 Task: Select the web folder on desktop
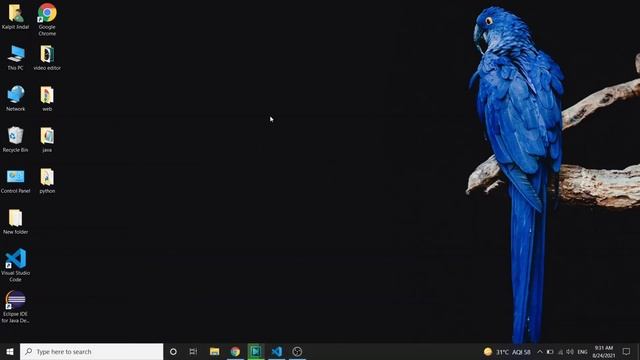(47, 98)
